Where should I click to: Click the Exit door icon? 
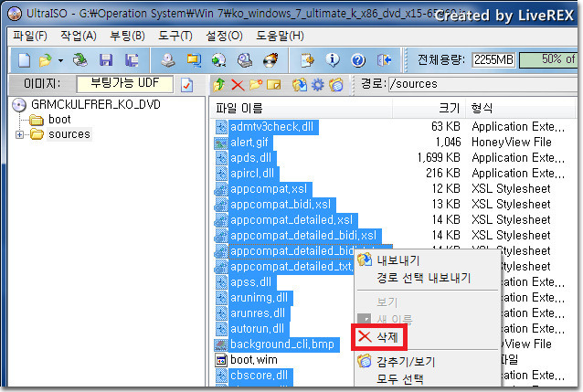pyautogui.click(x=384, y=60)
